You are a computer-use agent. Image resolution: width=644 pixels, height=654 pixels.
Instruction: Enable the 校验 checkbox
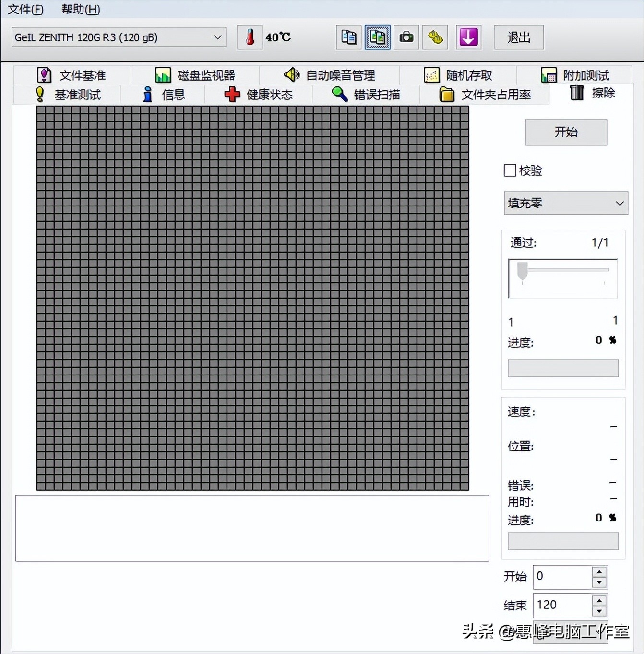510,170
